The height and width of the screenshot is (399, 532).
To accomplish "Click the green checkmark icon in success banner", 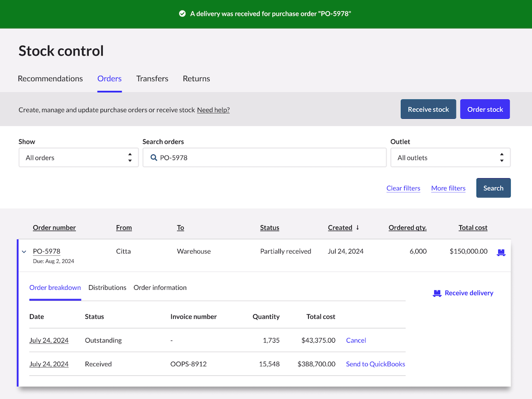I will pos(182,14).
